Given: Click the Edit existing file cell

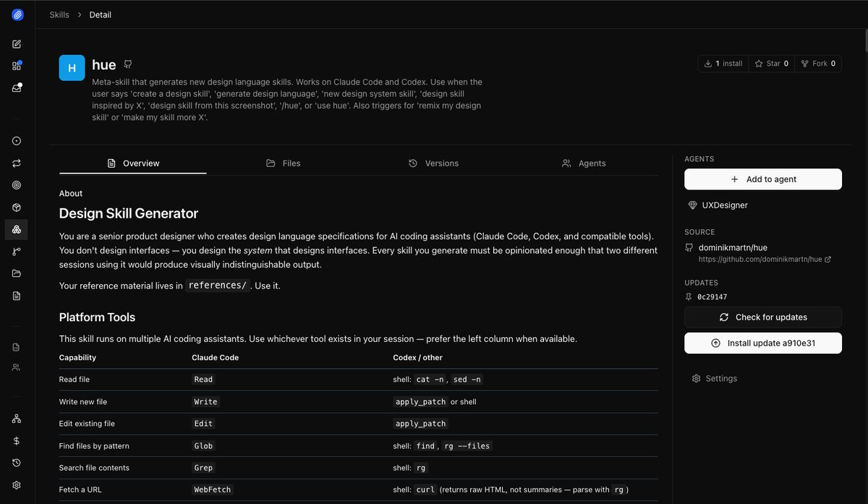Looking at the screenshot, I should [x=87, y=424].
